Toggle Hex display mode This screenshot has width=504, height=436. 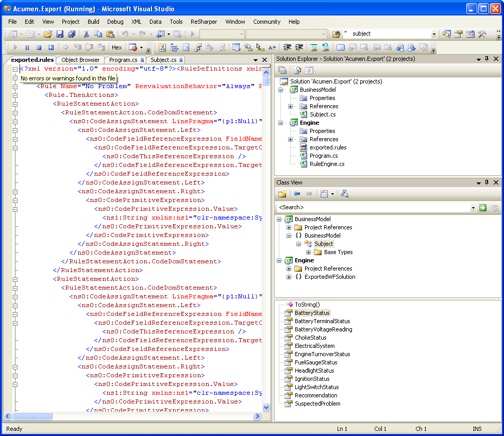[116, 47]
